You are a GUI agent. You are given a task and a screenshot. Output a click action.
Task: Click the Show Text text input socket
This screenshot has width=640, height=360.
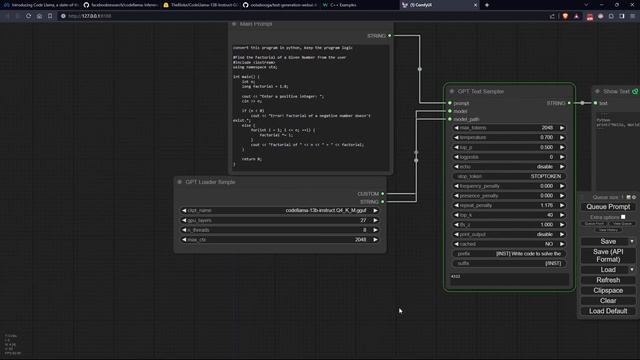(596, 103)
